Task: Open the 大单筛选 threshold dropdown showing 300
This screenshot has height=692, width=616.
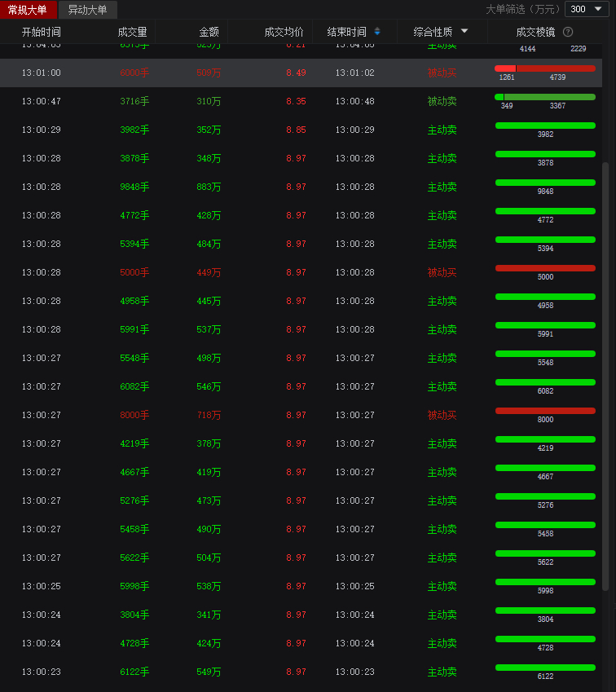Action: tap(587, 9)
